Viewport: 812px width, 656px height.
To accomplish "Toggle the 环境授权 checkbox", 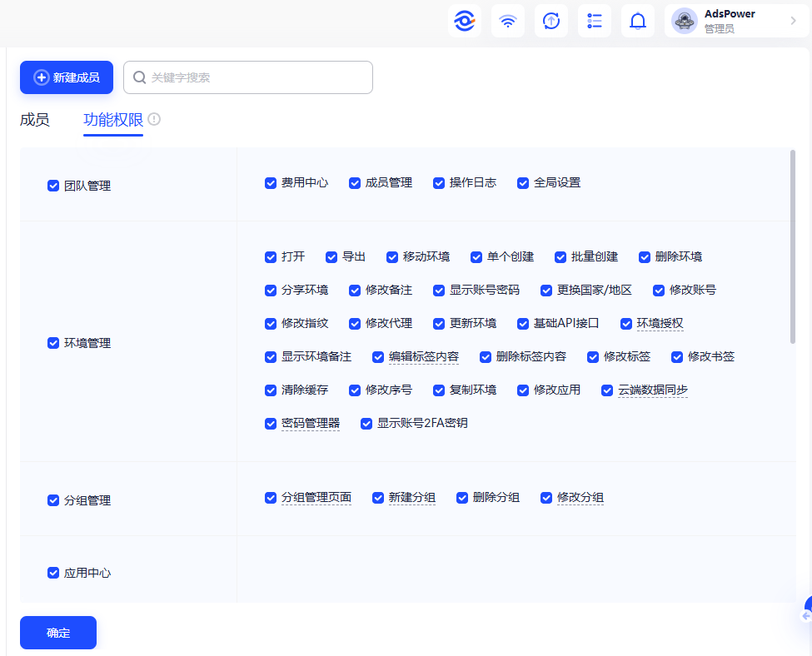I will coord(626,324).
